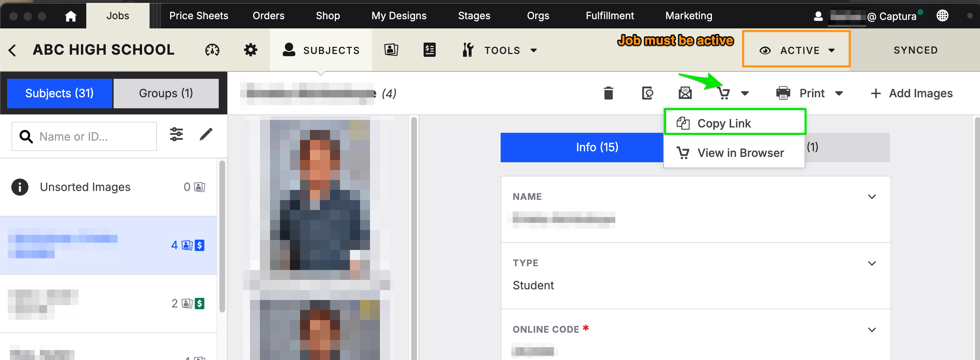The width and height of the screenshot is (980, 360).
Task: Toggle the cart dropdown arrow
Action: point(745,93)
